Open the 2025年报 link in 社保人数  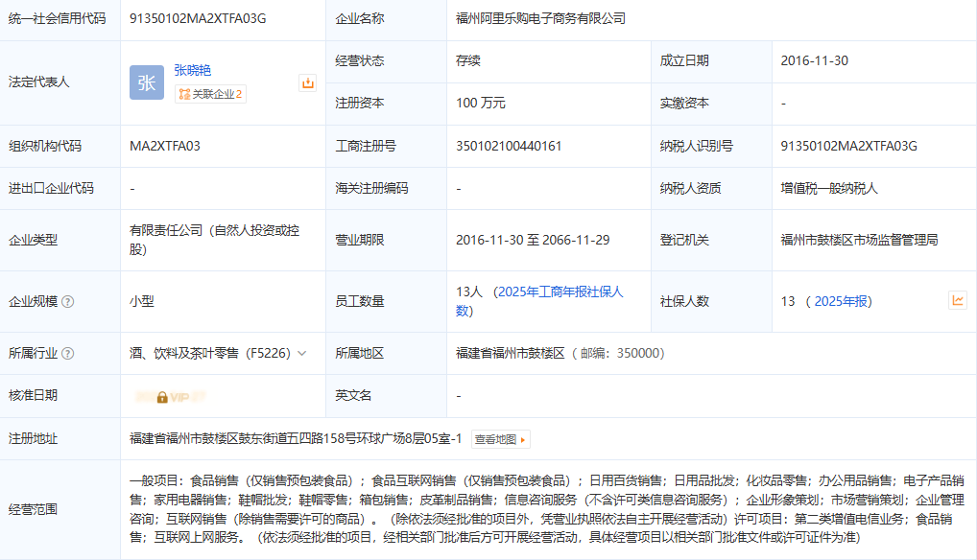tap(841, 301)
